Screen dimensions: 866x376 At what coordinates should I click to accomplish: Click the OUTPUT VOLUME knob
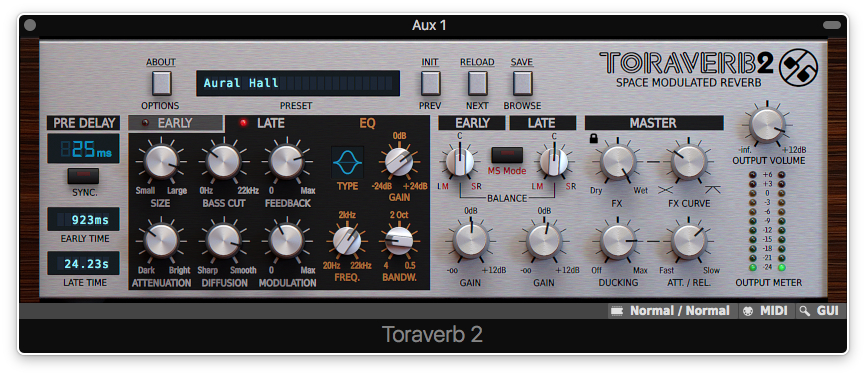(767, 125)
